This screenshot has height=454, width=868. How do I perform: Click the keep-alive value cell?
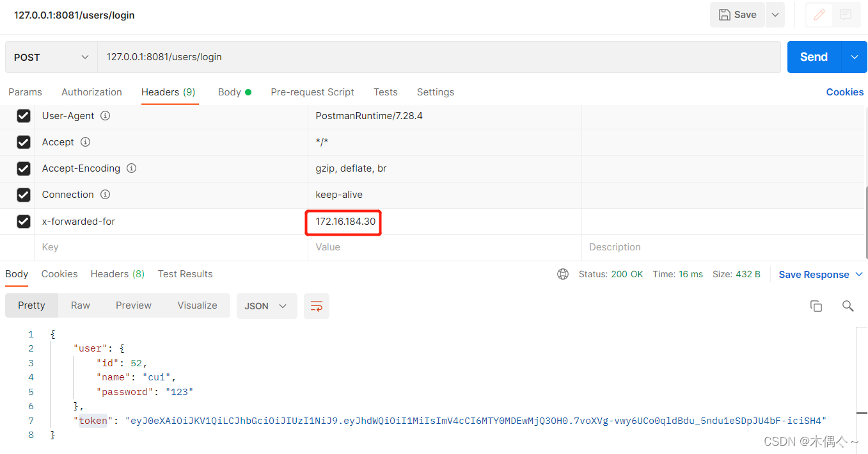[x=445, y=195]
